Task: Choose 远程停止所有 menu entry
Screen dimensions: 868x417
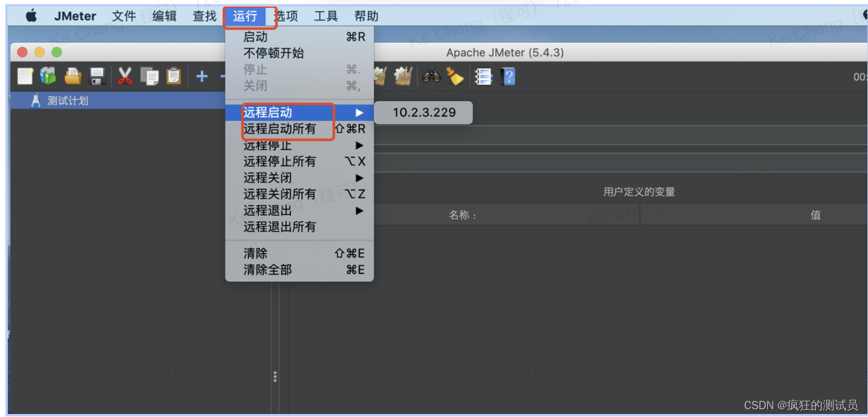Action: coord(299,161)
